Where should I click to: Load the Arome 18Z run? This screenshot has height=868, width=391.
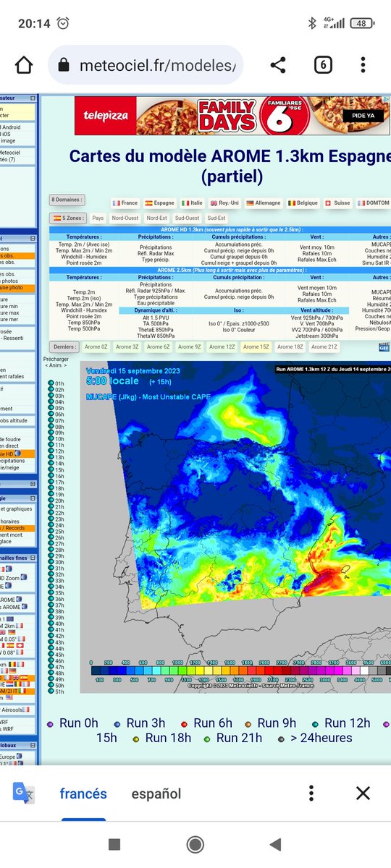(290, 347)
